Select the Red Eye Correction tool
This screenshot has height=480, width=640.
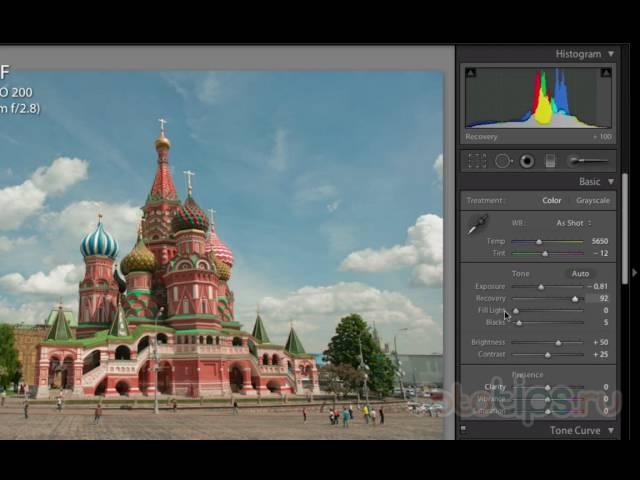(527, 161)
